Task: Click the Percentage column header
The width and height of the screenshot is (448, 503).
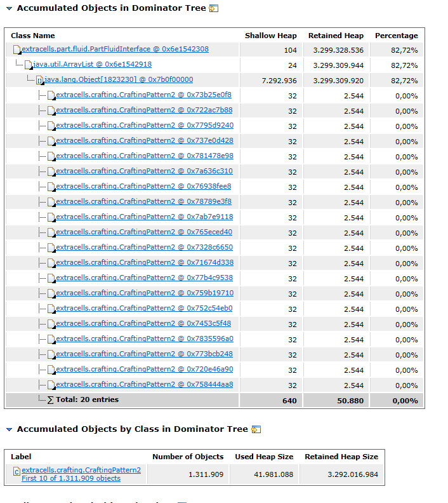Action: 397,36
